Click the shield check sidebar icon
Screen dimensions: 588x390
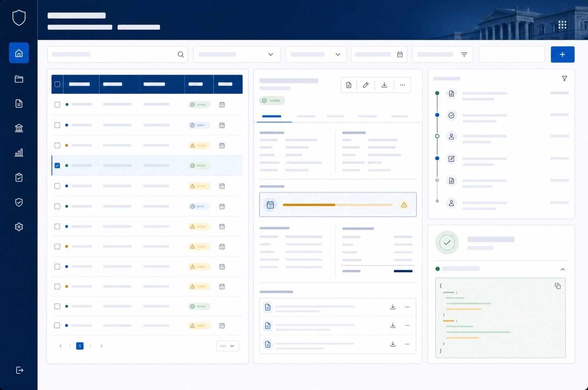[x=19, y=202]
